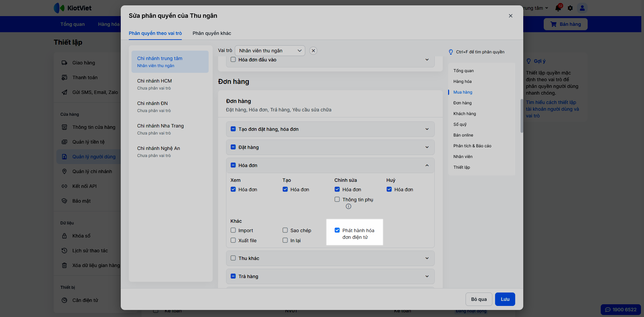The width and height of the screenshot is (644, 317).
Task: Expand the Thu khác section
Action: [427, 258]
